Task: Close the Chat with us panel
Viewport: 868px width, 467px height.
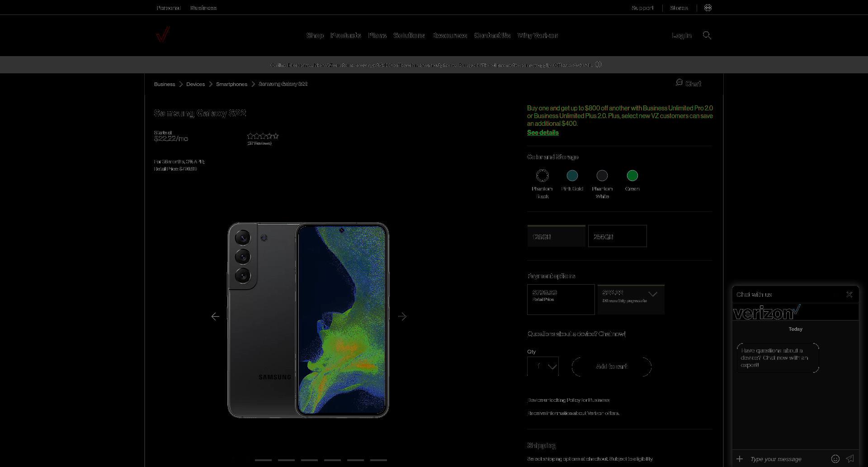Action: click(849, 295)
